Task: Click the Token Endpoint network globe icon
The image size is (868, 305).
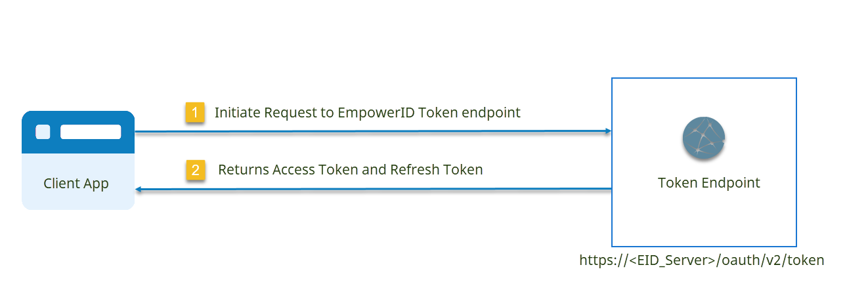Action: (704, 139)
